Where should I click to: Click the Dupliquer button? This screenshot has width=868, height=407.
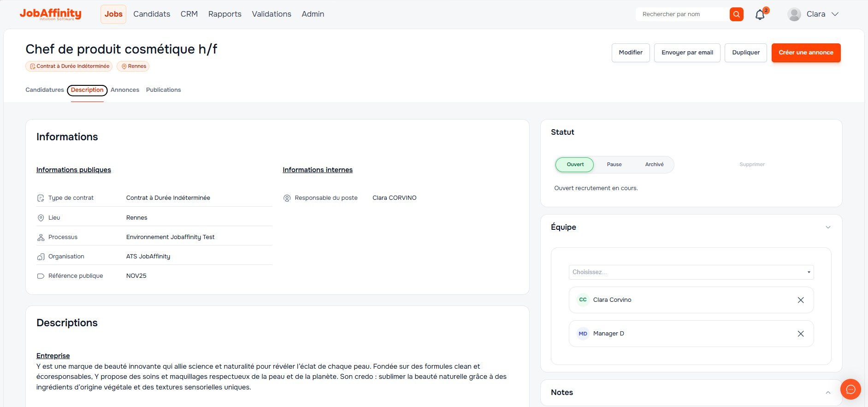coord(746,53)
